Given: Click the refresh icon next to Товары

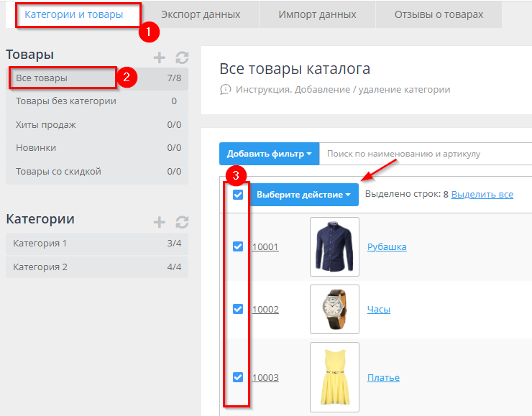Looking at the screenshot, I should tap(181, 57).
